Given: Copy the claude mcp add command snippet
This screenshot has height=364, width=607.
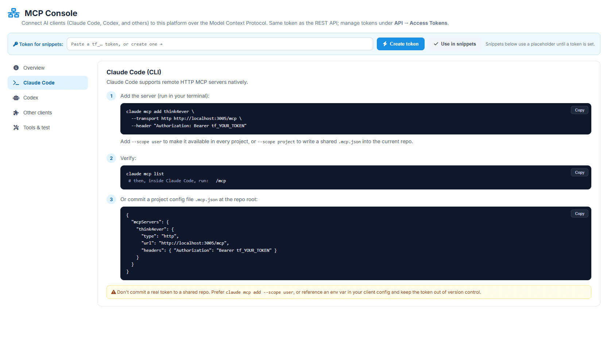Looking at the screenshot, I should (x=579, y=110).
